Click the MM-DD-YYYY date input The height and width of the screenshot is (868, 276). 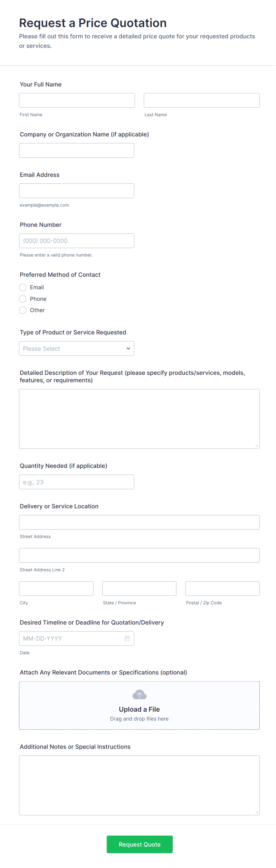(71, 639)
